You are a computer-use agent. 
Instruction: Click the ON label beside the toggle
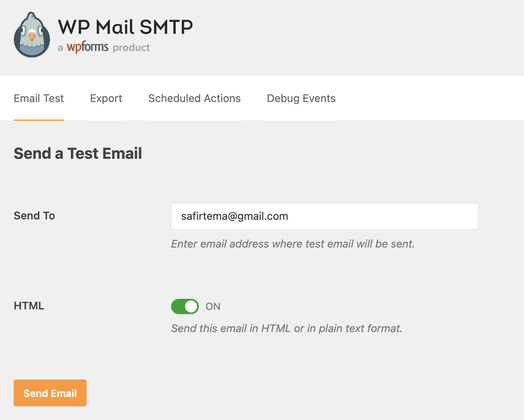point(213,306)
